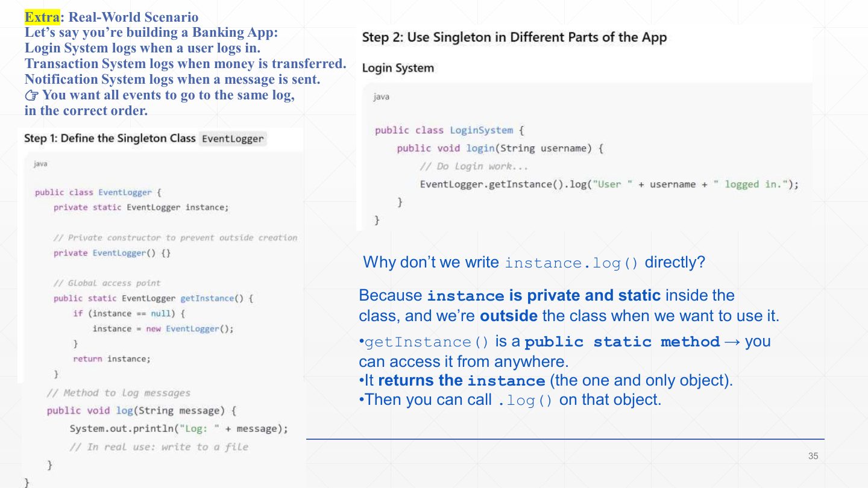Click the line "public void log(String message) {"
This screenshot has width=868, height=488.
click(x=142, y=411)
